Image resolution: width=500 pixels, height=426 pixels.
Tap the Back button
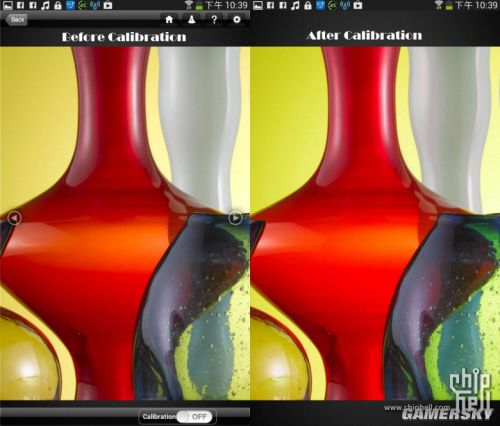point(16,20)
